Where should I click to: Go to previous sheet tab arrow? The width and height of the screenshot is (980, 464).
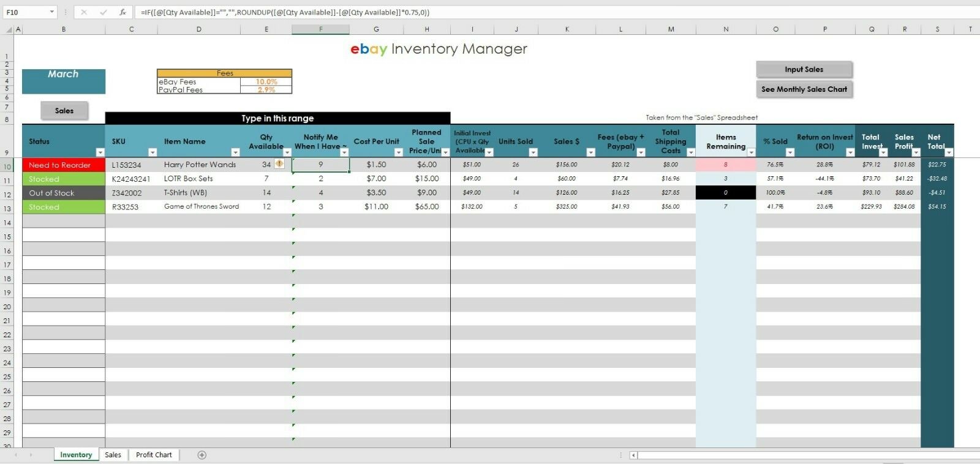pos(16,455)
